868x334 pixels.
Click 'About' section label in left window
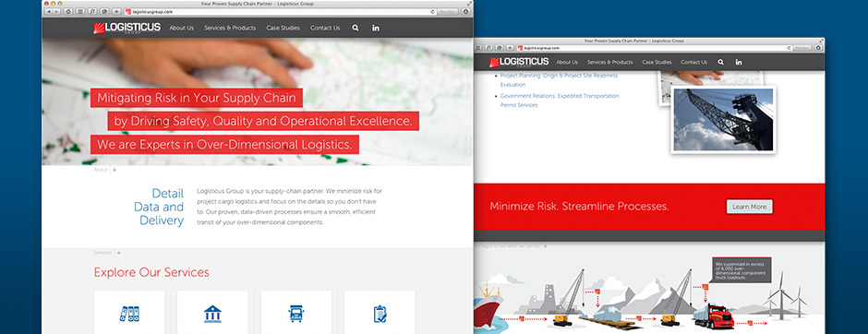tap(101, 170)
